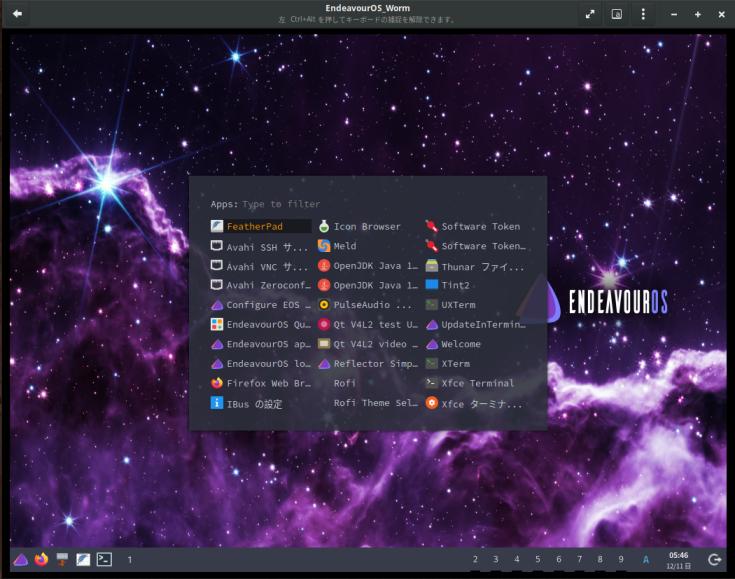Switch to workspace 9

pyautogui.click(x=621, y=559)
